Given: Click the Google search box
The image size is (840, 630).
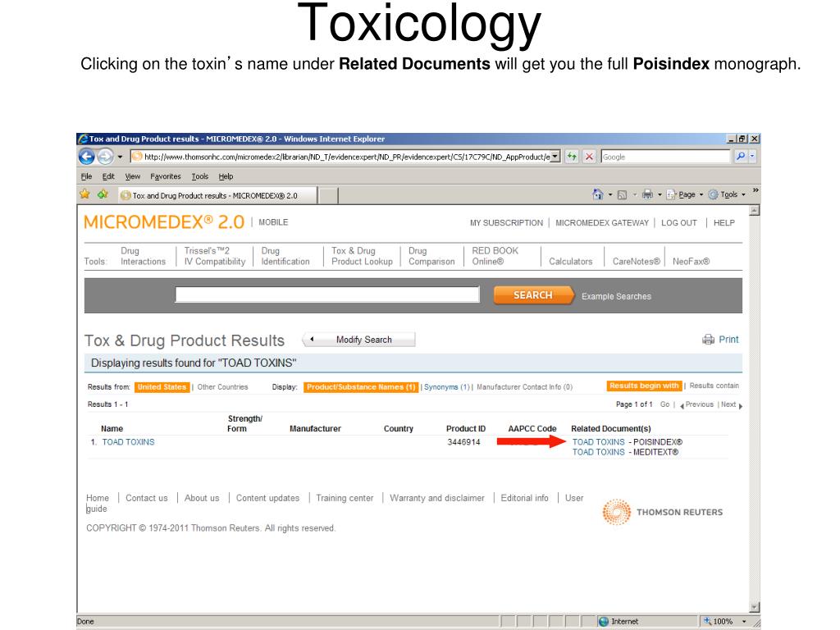Looking at the screenshot, I should 665,157.
